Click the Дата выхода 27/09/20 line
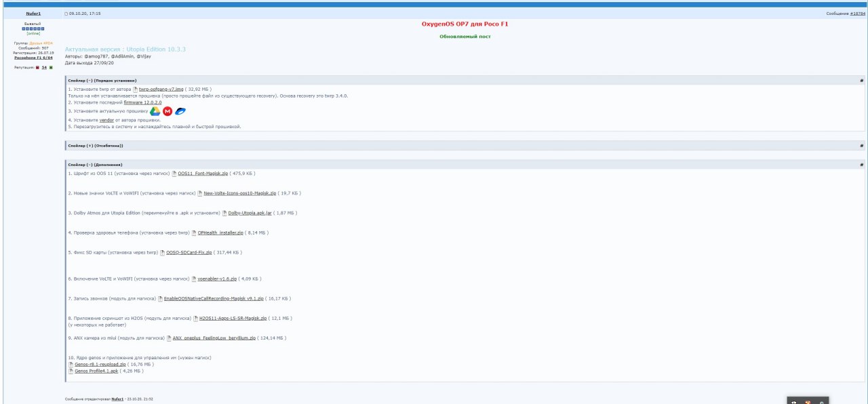Screen dimensions: 868x404 [88, 62]
